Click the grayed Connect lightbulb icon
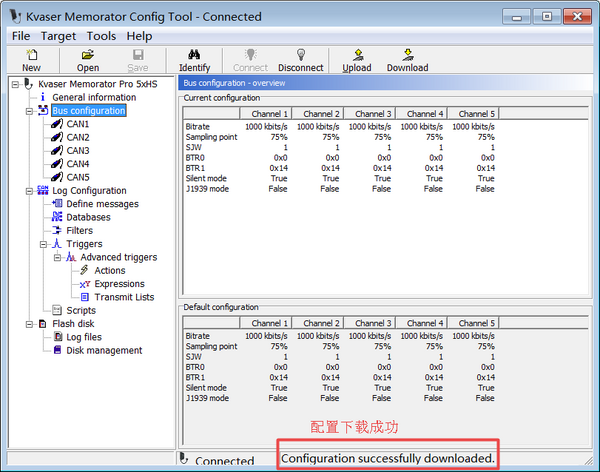Screen dimensions: 600x472 point(251,55)
